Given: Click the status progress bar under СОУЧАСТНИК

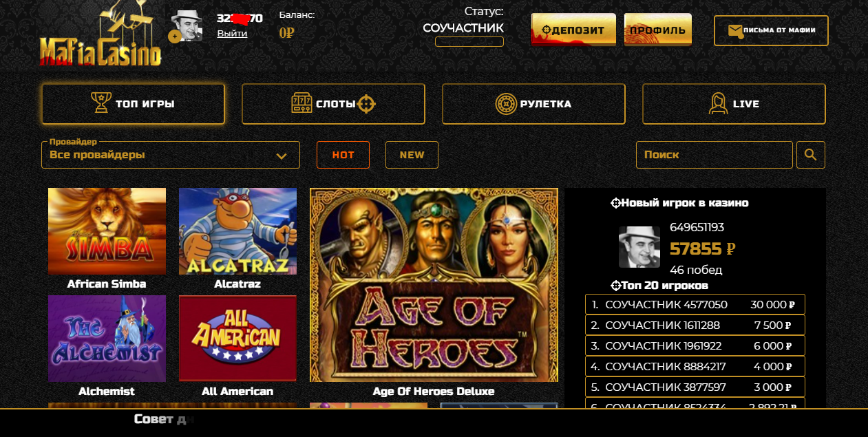Looking at the screenshot, I should tap(469, 41).
